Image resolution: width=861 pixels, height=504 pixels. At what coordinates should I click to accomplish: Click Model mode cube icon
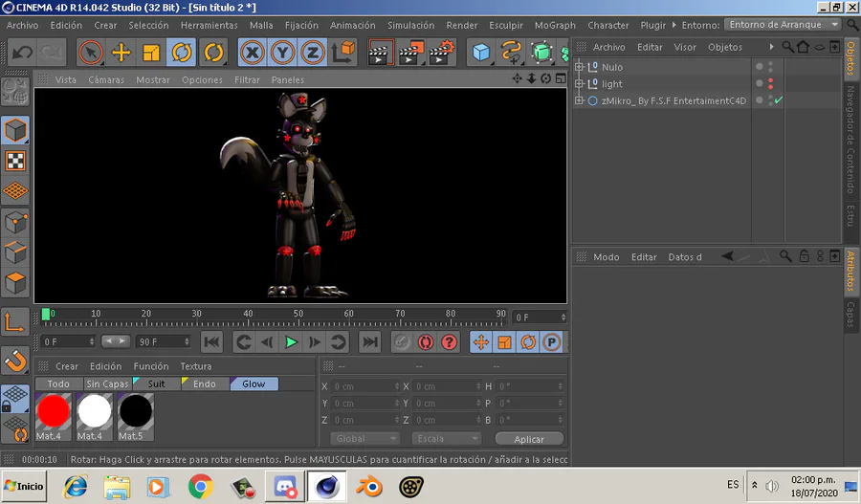pos(15,131)
